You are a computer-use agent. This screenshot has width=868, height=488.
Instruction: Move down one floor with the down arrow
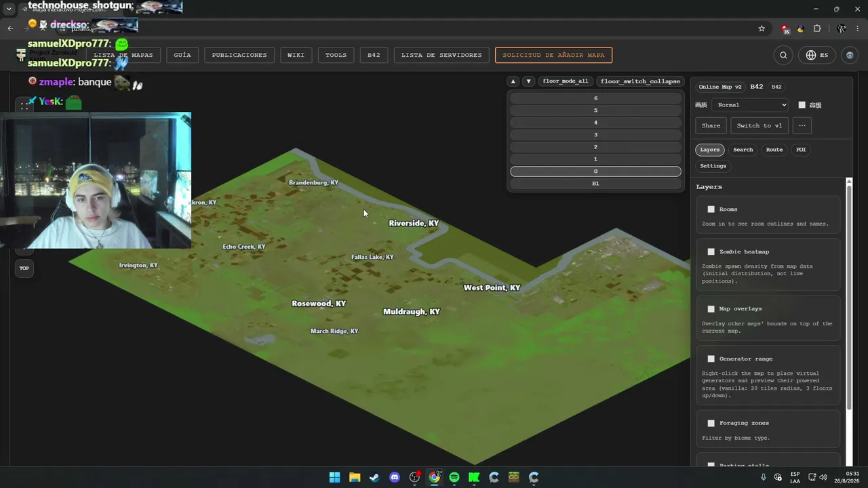529,81
